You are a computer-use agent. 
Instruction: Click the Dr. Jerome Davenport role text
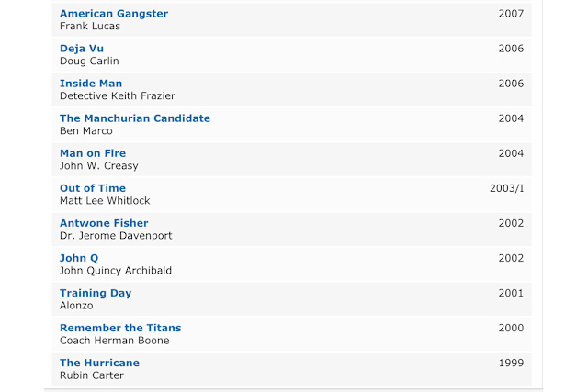tap(116, 235)
